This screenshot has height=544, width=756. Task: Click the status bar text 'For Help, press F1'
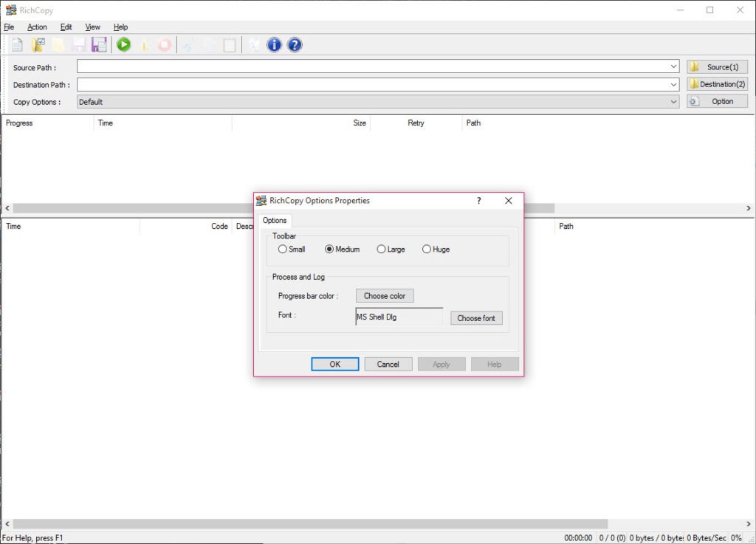click(x=32, y=538)
